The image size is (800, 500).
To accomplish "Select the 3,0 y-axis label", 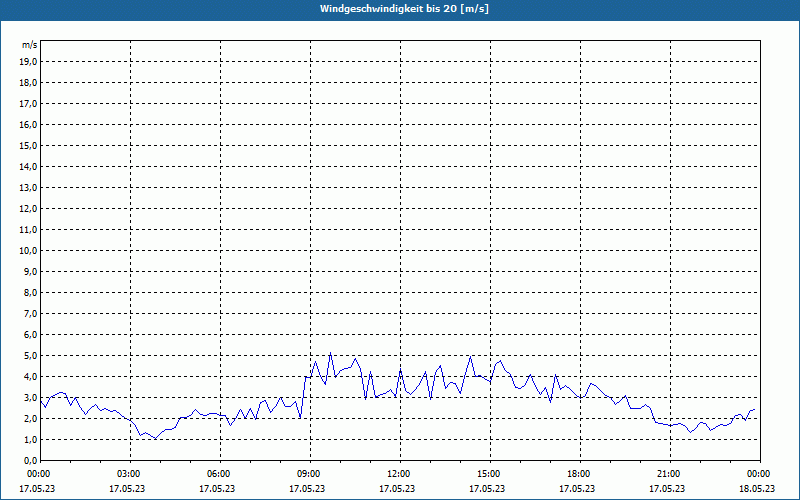I will 30,397.
